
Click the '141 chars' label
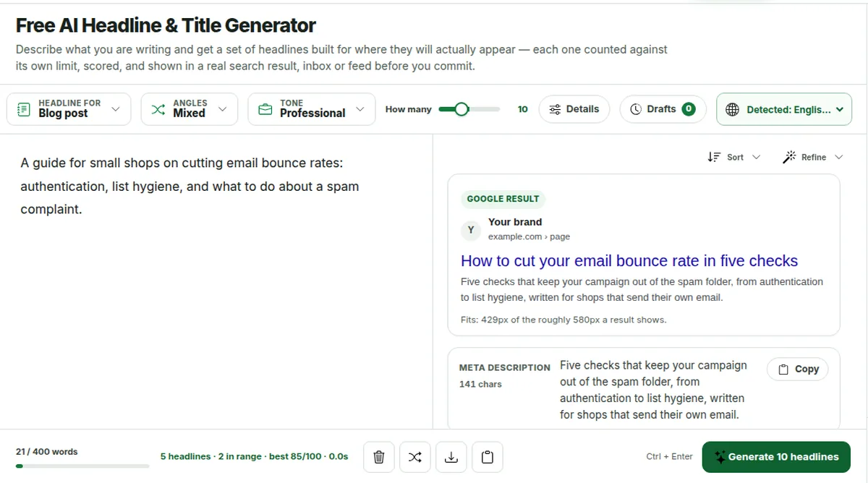coord(480,384)
